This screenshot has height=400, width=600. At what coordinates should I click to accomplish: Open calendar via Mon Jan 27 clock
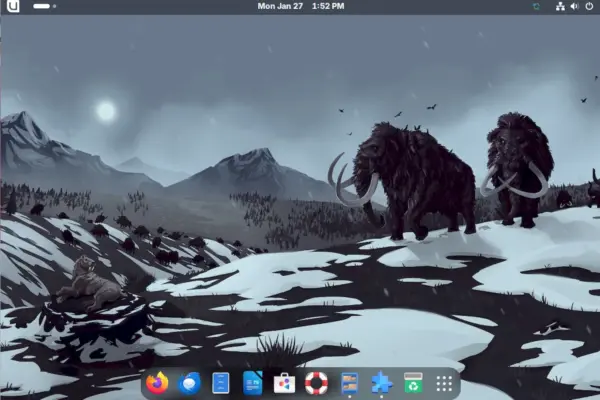click(301, 6)
